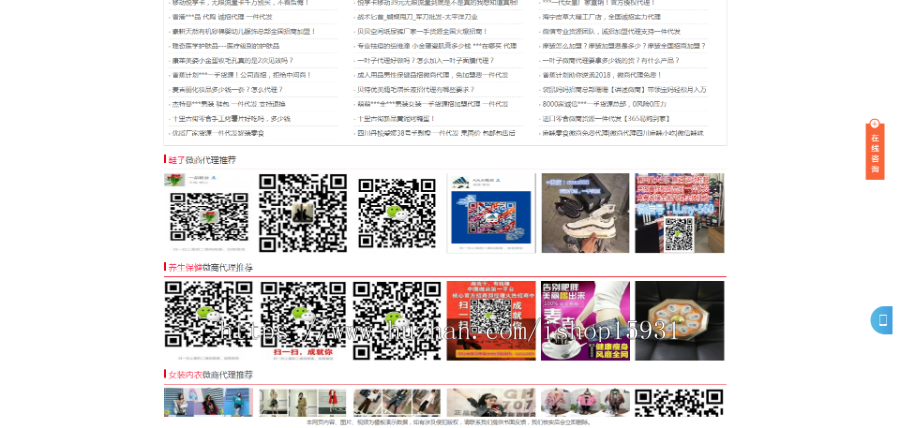Open link 公司直招,拒绝中间商!

[242, 75]
